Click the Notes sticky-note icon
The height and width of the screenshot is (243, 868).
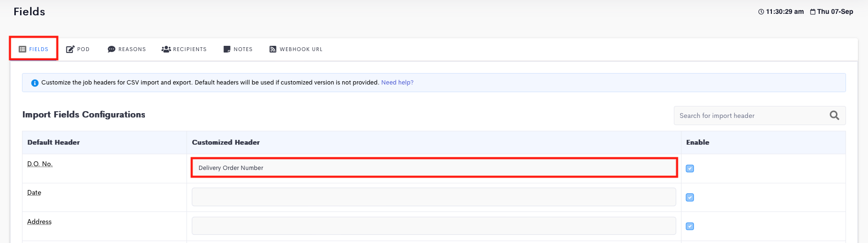click(x=227, y=49)
